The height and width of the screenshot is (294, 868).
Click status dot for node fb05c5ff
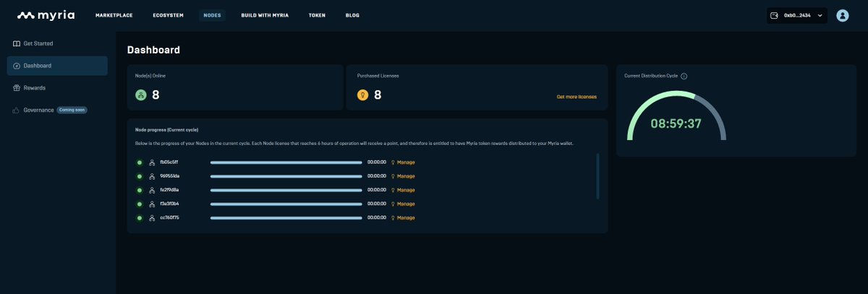pyautogui.click(x=140, y=163)
